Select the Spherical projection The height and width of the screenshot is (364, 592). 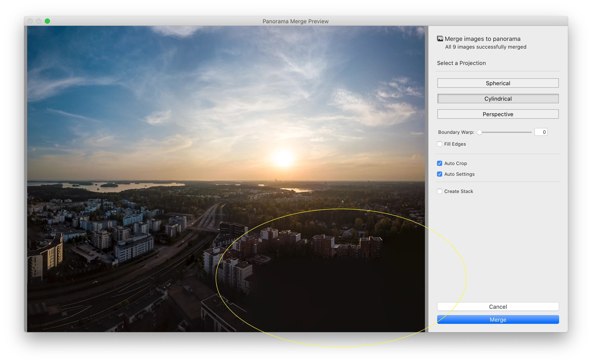(498, 83)
